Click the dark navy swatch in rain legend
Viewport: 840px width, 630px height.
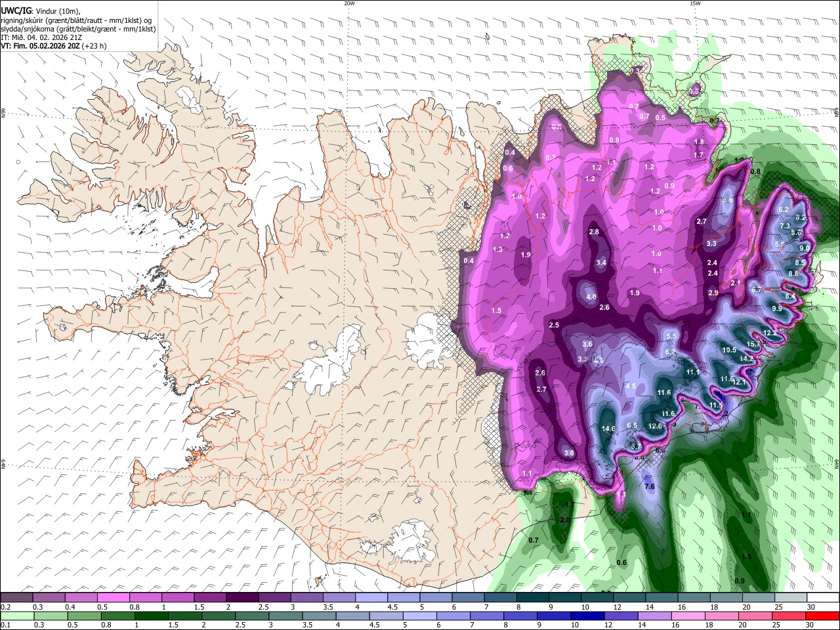[589, 616]
